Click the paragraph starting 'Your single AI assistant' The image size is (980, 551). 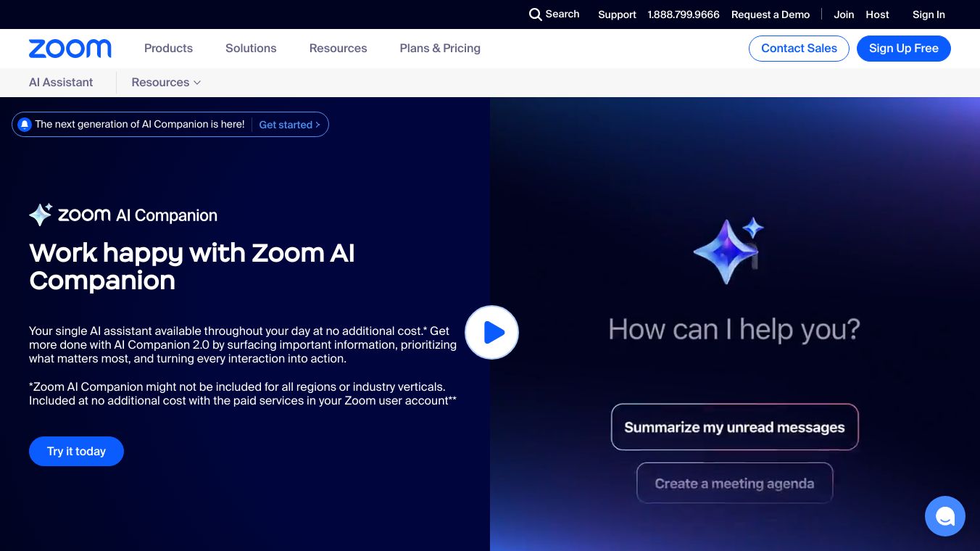243,344
